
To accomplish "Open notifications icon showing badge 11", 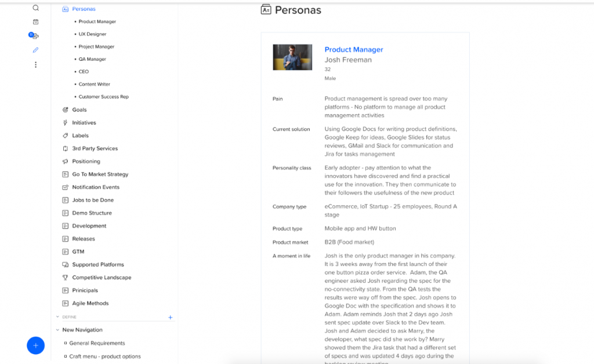I will tap(34, 35).
